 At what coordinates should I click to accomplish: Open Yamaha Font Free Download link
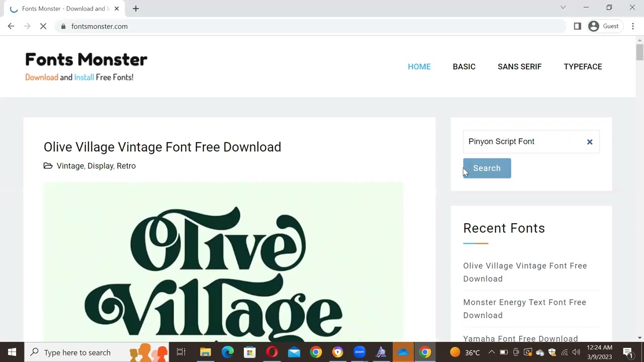pos(520,338)
